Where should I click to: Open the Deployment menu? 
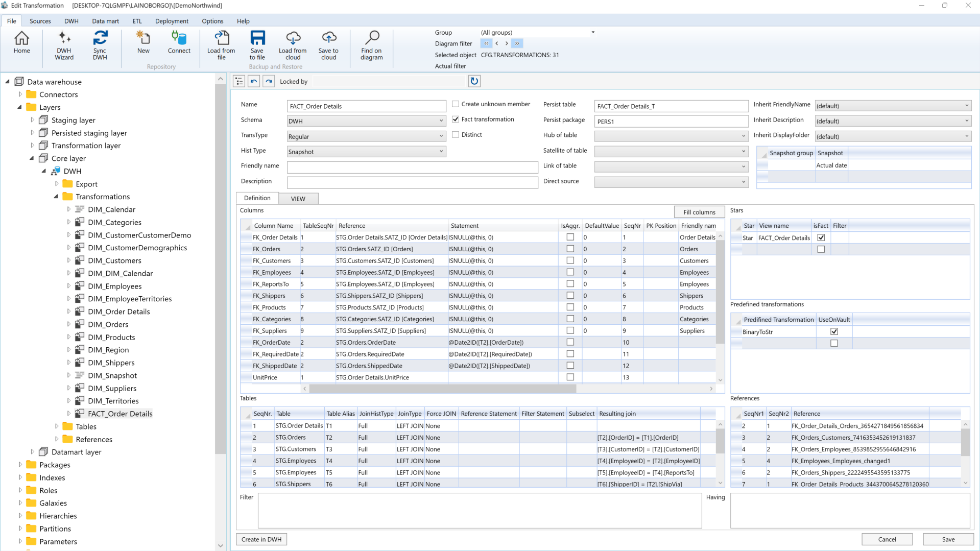[172, 21]
